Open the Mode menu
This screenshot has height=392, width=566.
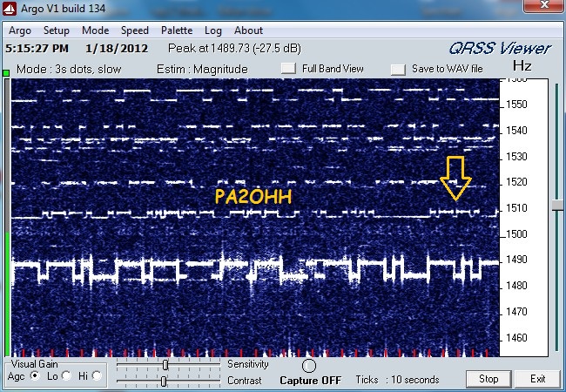point(96,30)
